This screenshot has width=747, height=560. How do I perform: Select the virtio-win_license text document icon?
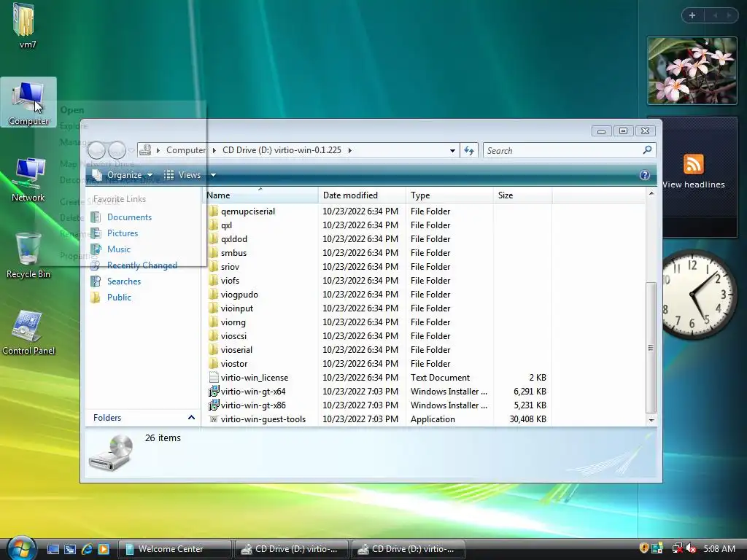point(214,378)
